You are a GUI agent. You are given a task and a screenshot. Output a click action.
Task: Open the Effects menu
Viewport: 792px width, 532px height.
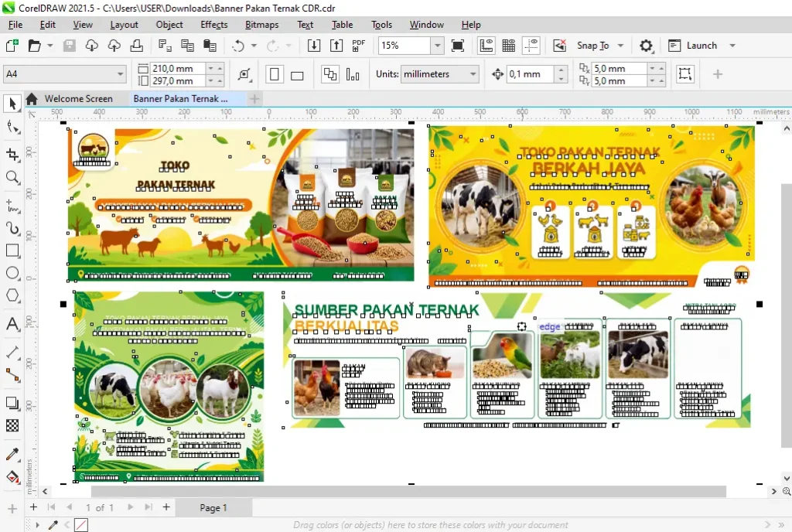tap(213, 25)
